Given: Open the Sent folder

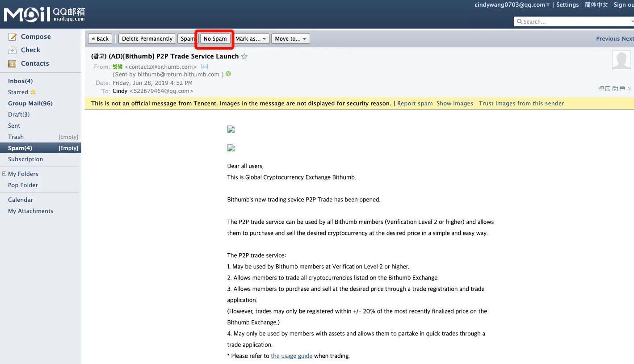Looking at the screenshot, I should tap(14, 126).
